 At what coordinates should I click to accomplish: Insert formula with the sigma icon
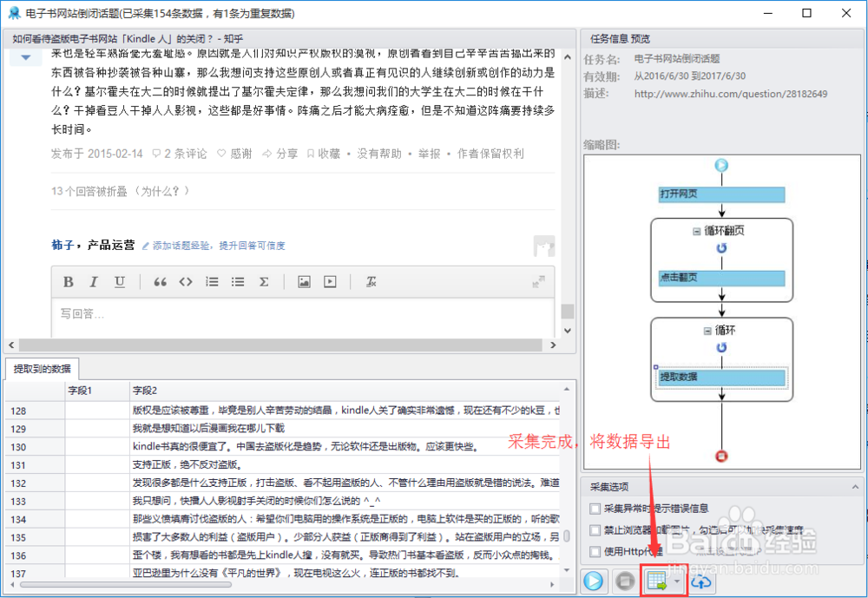pos(264,282)
